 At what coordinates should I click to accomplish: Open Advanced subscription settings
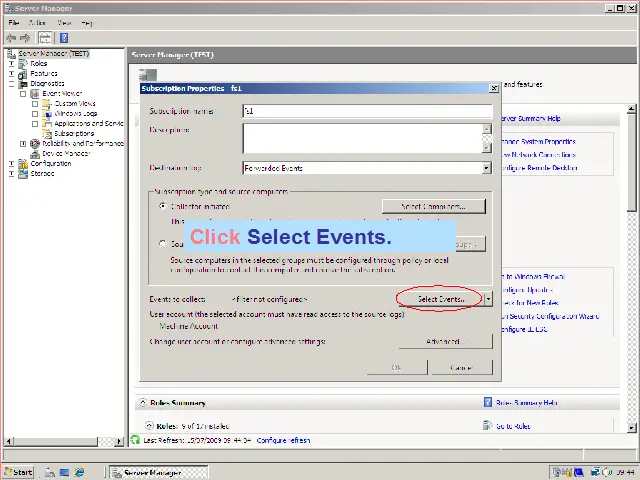point(446,342)
